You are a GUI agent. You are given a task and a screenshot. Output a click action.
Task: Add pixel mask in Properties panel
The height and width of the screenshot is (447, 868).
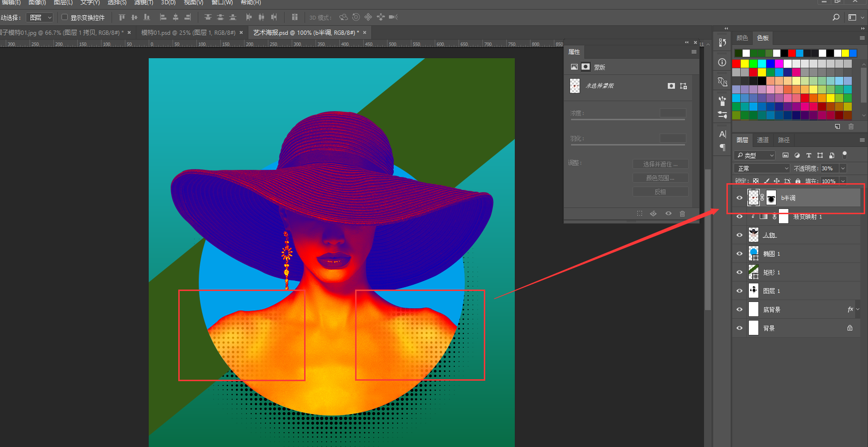click(671, 86)
